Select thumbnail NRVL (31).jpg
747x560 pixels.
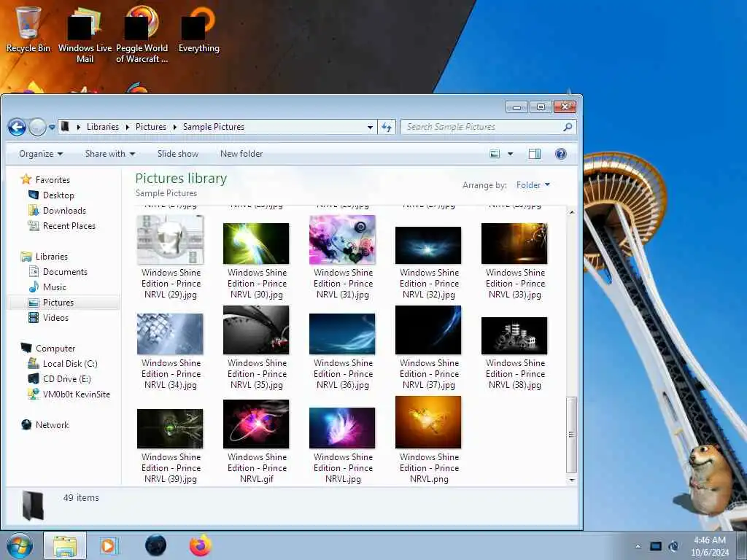pyautogui.click(x=343, y=240)
